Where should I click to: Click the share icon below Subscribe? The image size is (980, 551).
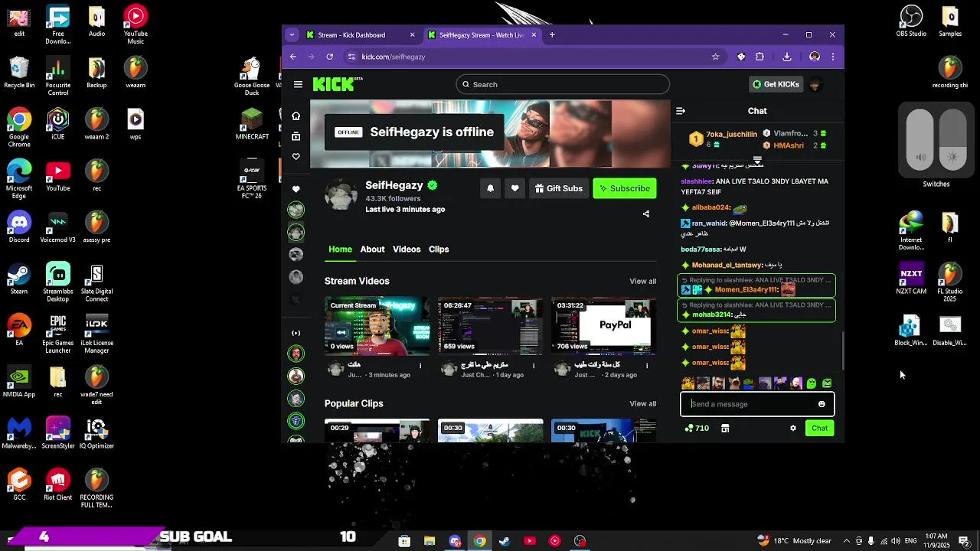tap(646, 214)
